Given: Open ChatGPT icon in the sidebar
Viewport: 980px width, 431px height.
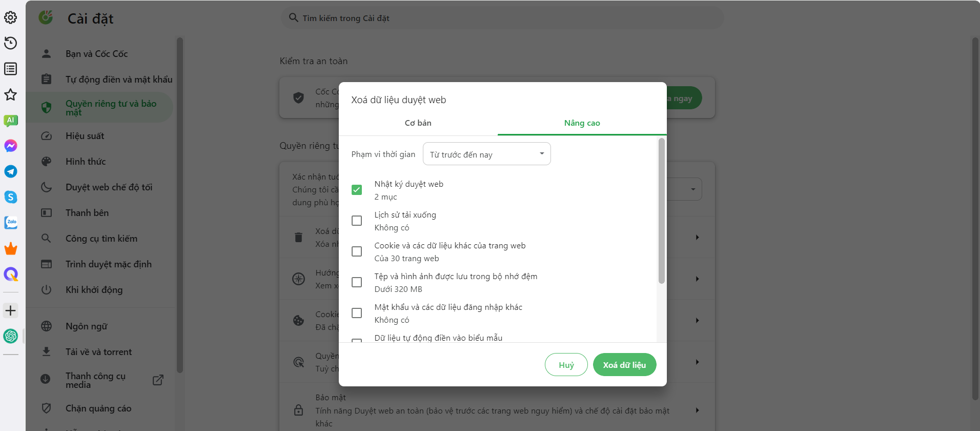Looking at the screenshot, I should click(10, 336).
